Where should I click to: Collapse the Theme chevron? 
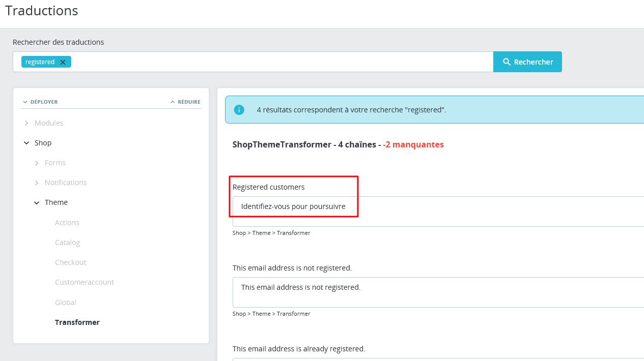(x=37, y=202)
